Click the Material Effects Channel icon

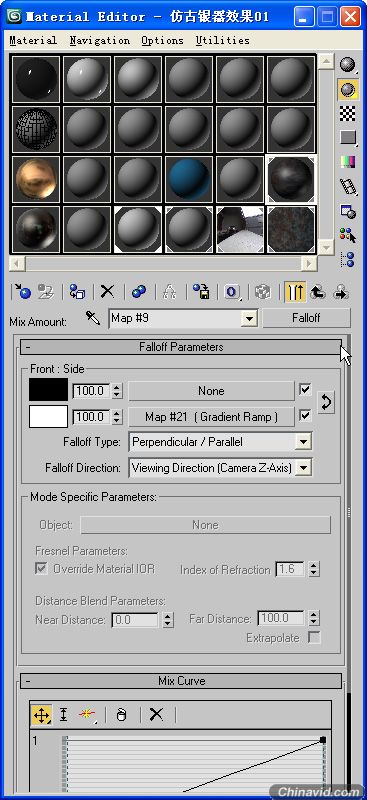(232, 291)
